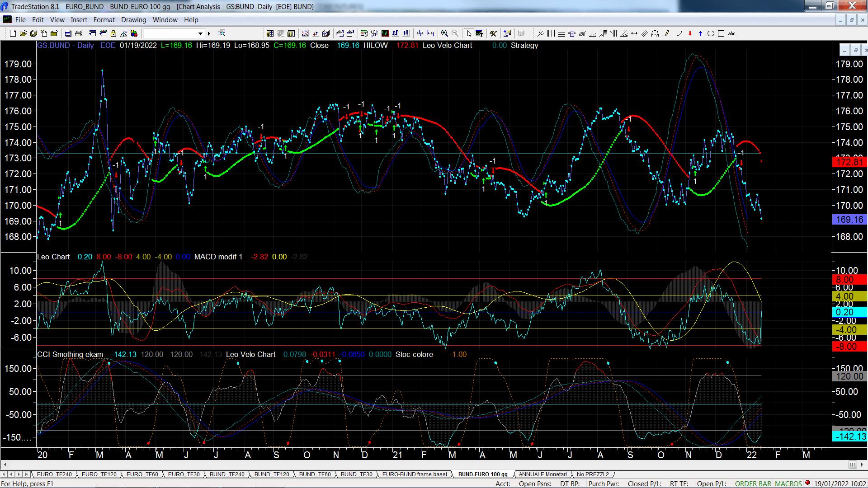Click the green chart window icon
868x488 pixels.
click(385, 33)
